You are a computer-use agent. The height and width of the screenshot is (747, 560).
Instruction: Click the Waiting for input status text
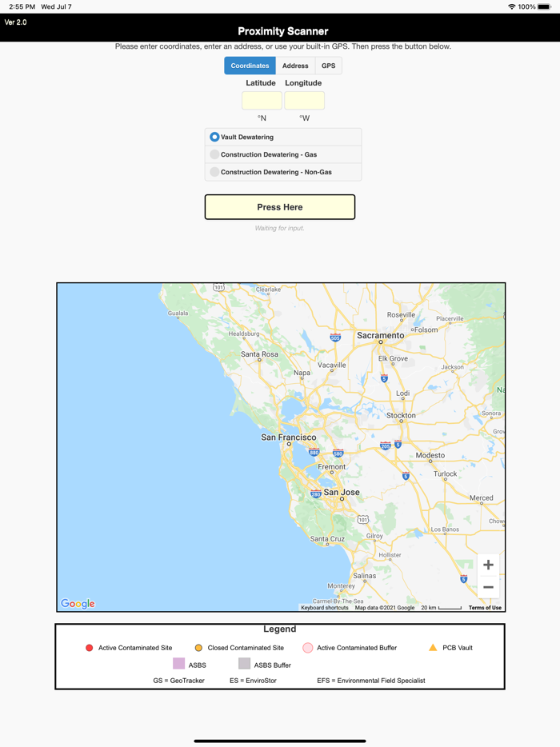coord(280,228)
